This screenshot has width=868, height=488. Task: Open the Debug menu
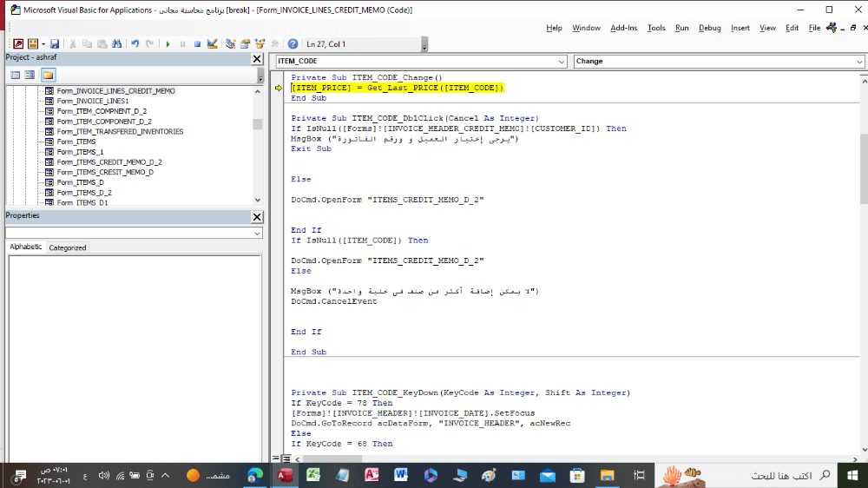pos(710,28)
